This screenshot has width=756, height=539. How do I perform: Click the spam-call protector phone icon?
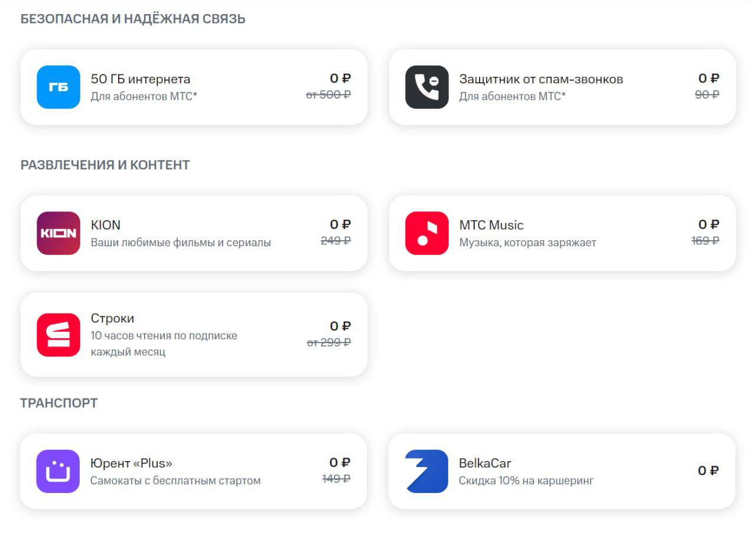point(426,87)
